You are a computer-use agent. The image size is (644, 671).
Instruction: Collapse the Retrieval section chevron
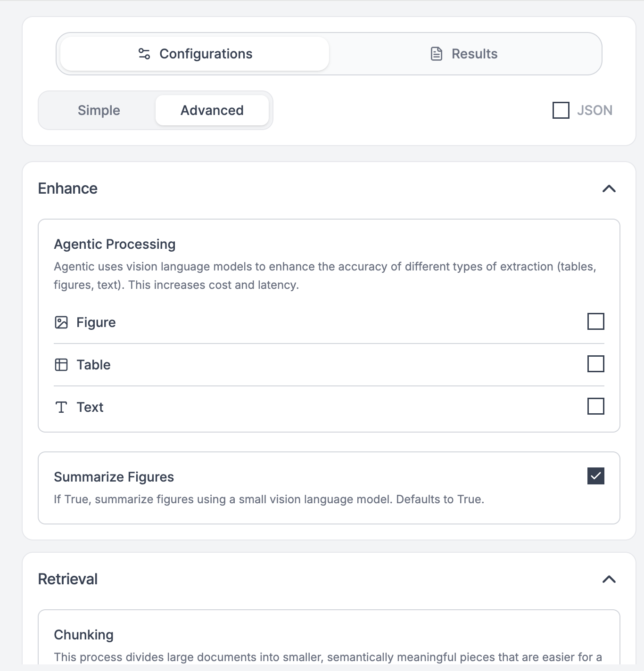tap(609, 579)
